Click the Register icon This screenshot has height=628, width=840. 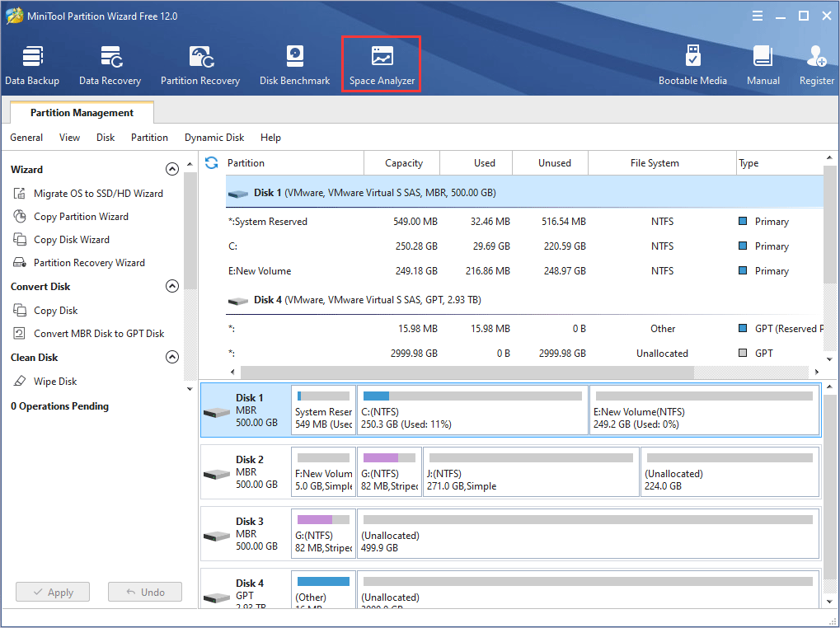tap(816, 56)
